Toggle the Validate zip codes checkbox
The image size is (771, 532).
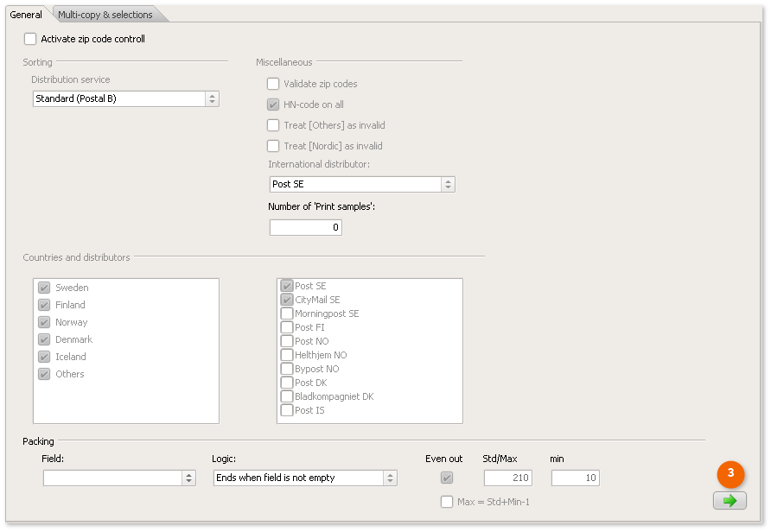click(273, 84)
